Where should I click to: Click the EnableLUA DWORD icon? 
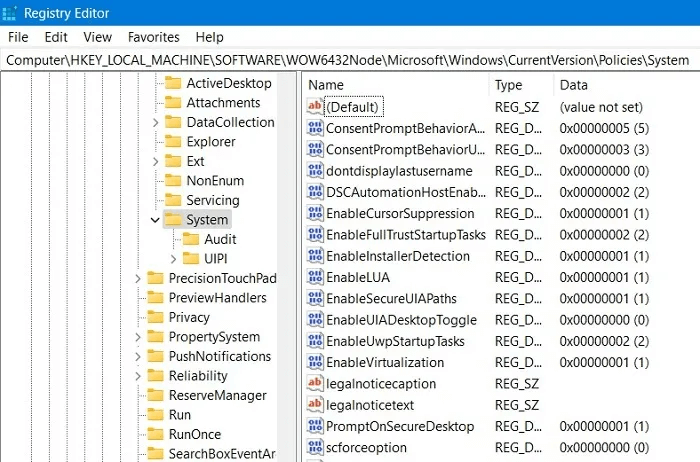315,277
